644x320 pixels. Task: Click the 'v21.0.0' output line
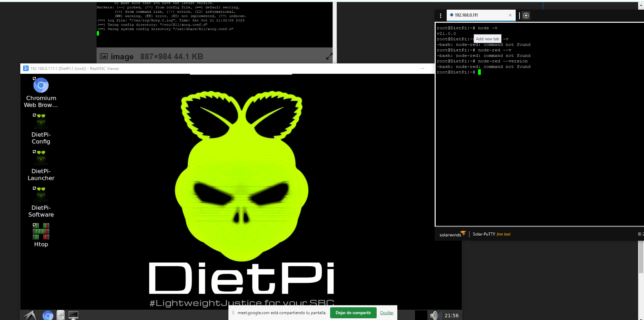[446, 33]
